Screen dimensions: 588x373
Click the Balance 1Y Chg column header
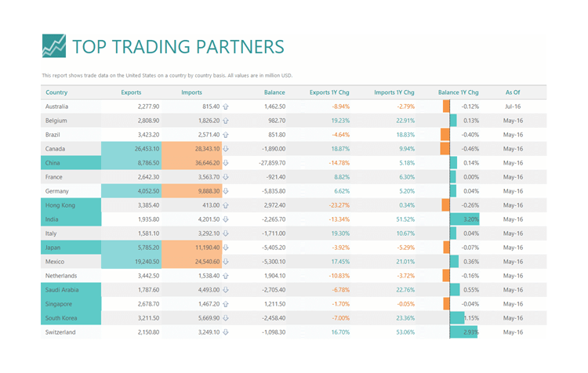click(x=459, y=92)
